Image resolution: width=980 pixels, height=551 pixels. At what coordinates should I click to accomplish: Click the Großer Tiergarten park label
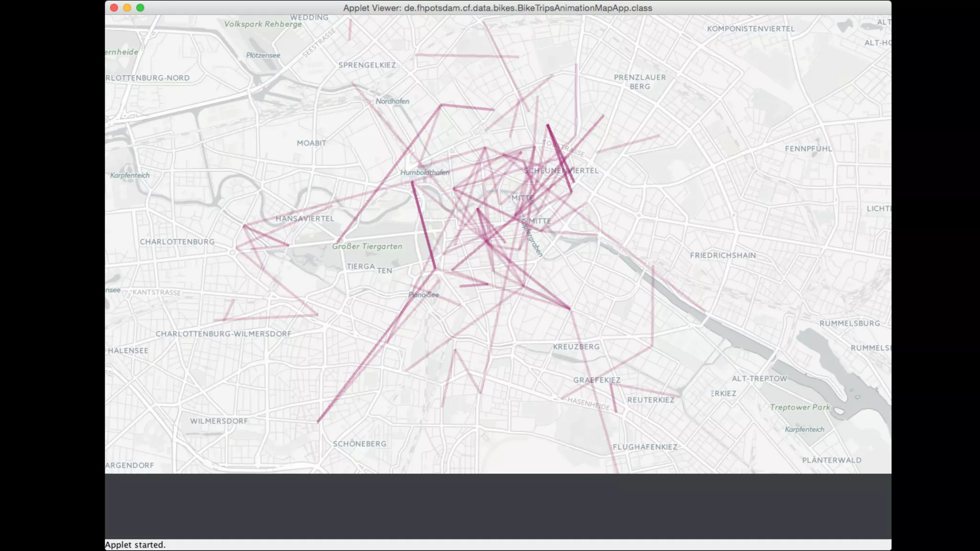point(367,246)
